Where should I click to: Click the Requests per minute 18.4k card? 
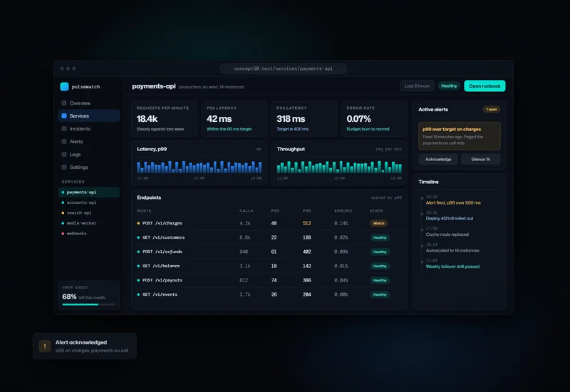point(165,118)
